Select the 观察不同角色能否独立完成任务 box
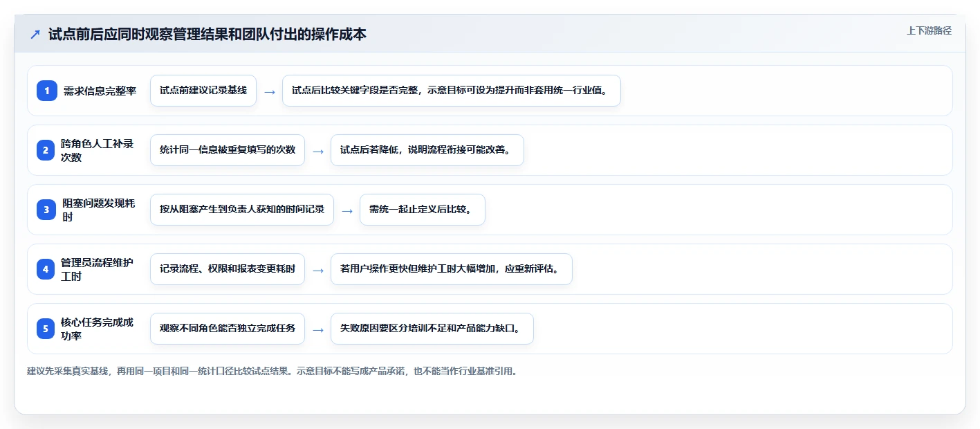 coord(228,329)
